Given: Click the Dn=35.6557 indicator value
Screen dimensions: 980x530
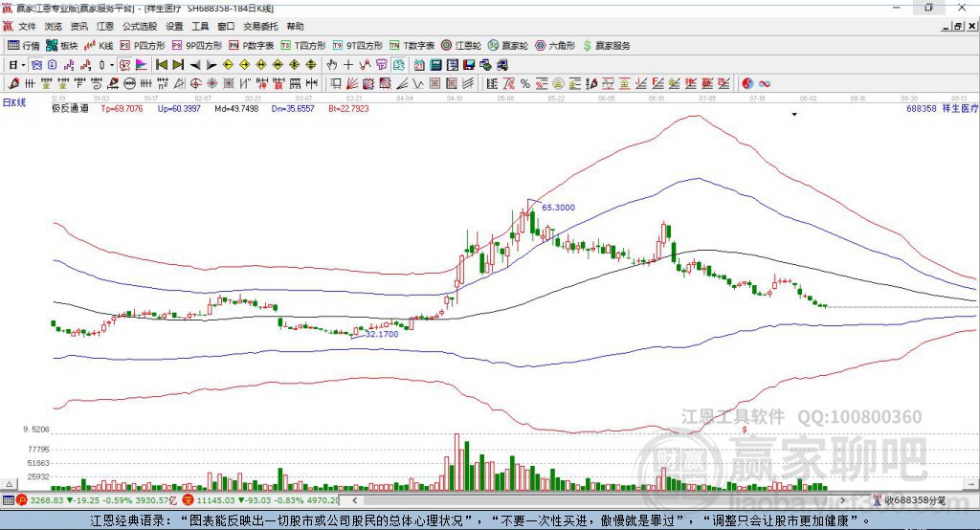Looking at the screenshot, I should [293, 108].
